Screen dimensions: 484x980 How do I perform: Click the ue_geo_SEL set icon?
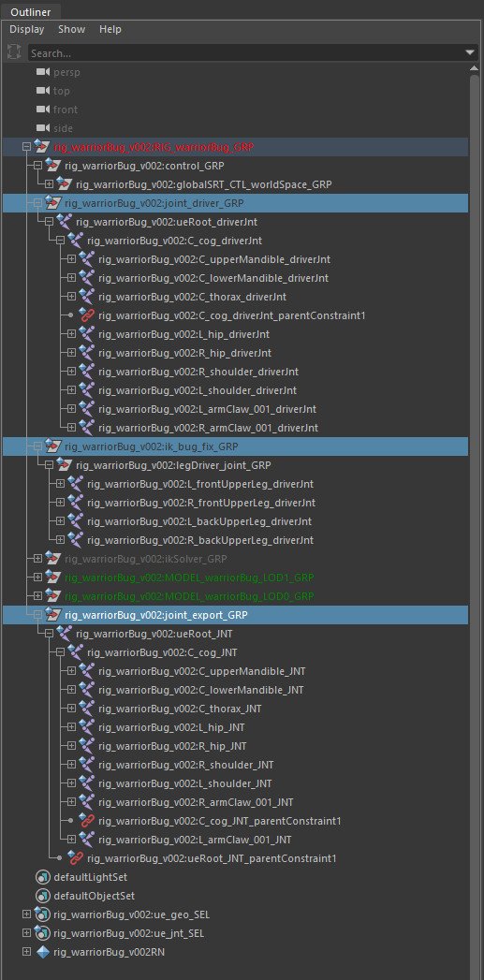pyautogui.click(x=42, y=914)
